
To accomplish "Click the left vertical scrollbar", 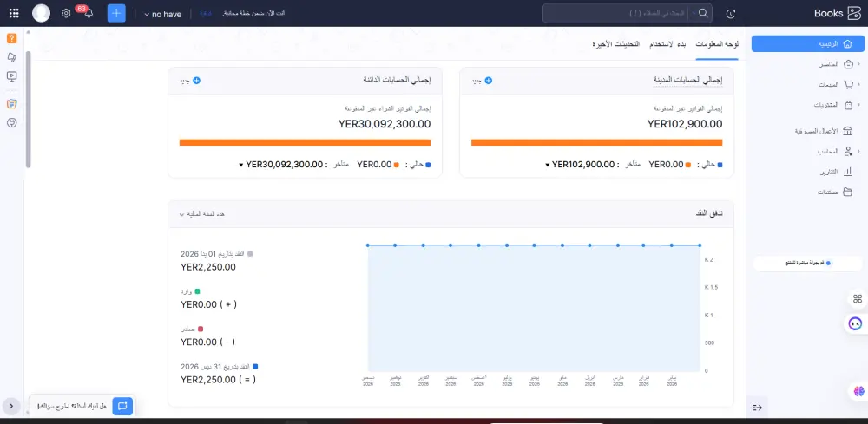I will click(x=28, y=109).
